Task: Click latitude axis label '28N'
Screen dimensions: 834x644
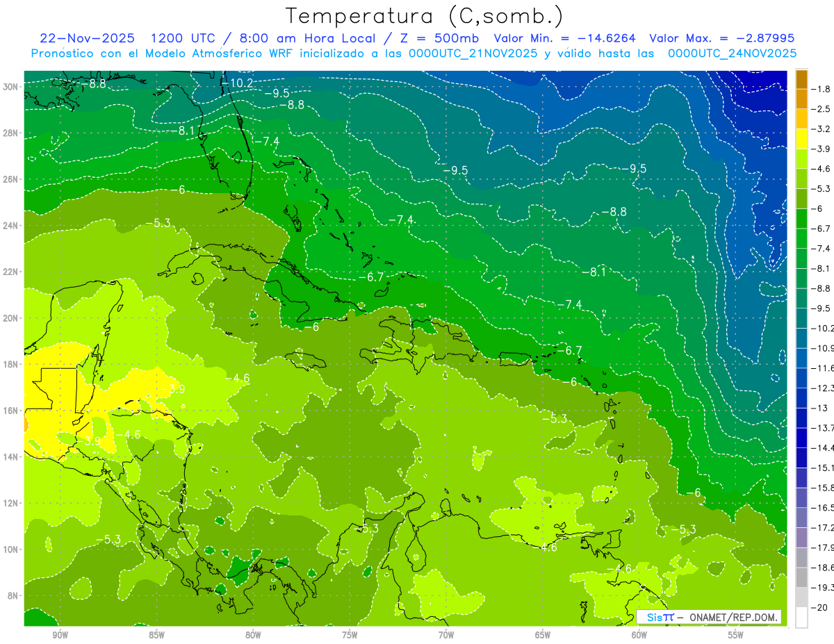Action: coord(11,133)
